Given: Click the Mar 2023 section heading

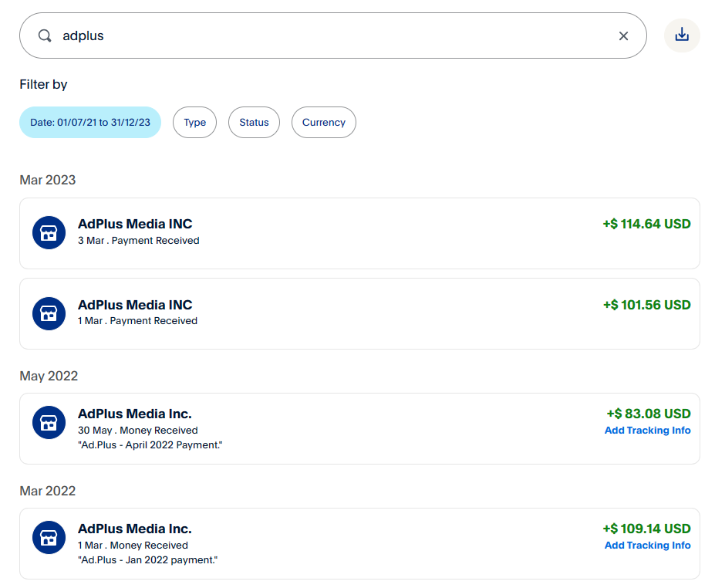Looking at the screenshot, I should coord(47,180).
